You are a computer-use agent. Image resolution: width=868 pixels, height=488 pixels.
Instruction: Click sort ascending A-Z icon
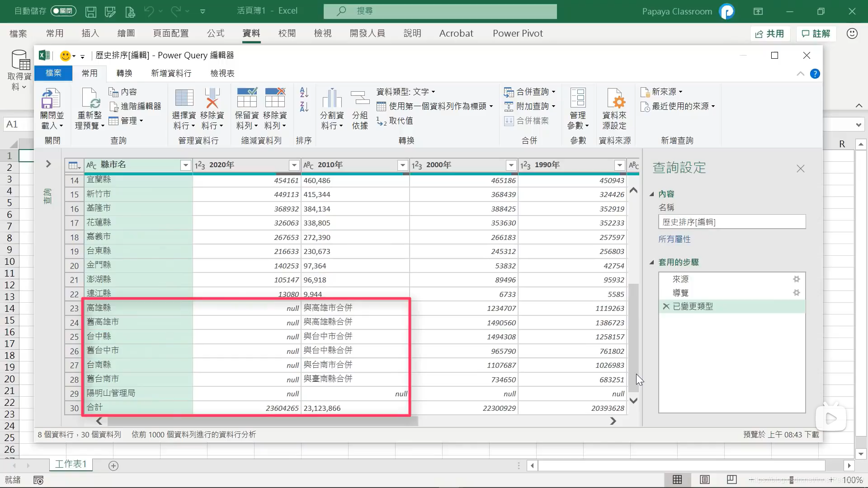point(304,92)
